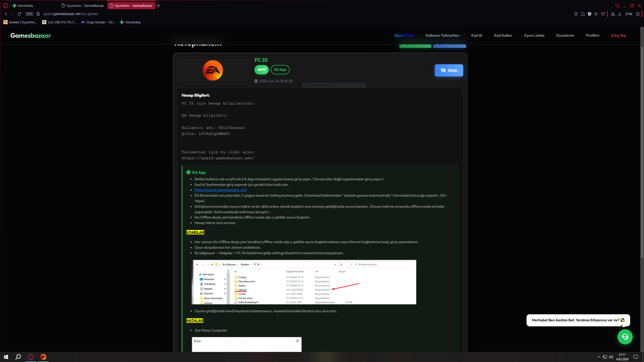Select the active red Oyunlarım - GamesBazaar tab

tap(131, 6)
